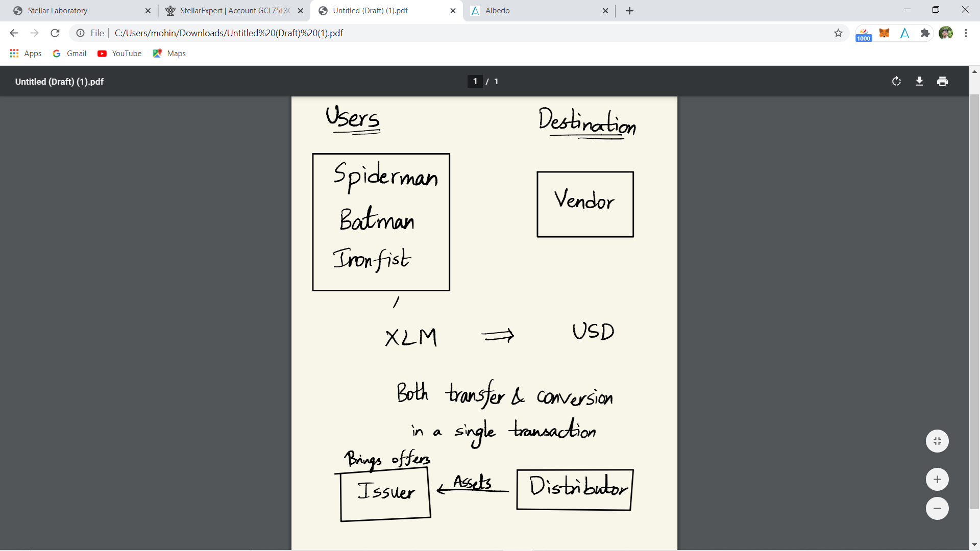Screen dimensions: 980x551
Task: Click the vertical scrollbar down arrow
Action: point(974,545)
